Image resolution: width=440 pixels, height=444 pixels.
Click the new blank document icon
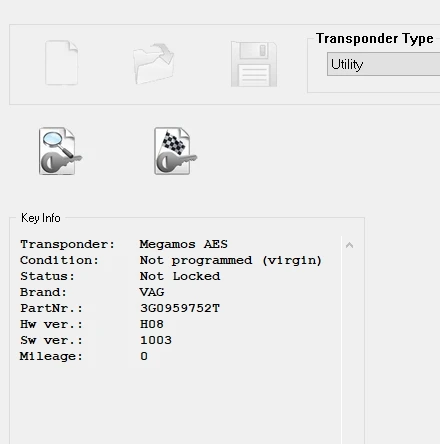tap(62, 63)
